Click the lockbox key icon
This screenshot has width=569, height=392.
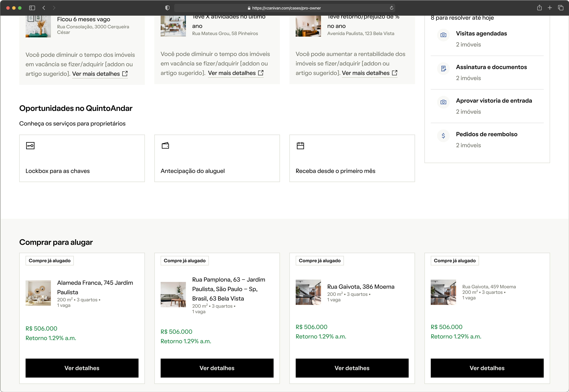[30, 146]
